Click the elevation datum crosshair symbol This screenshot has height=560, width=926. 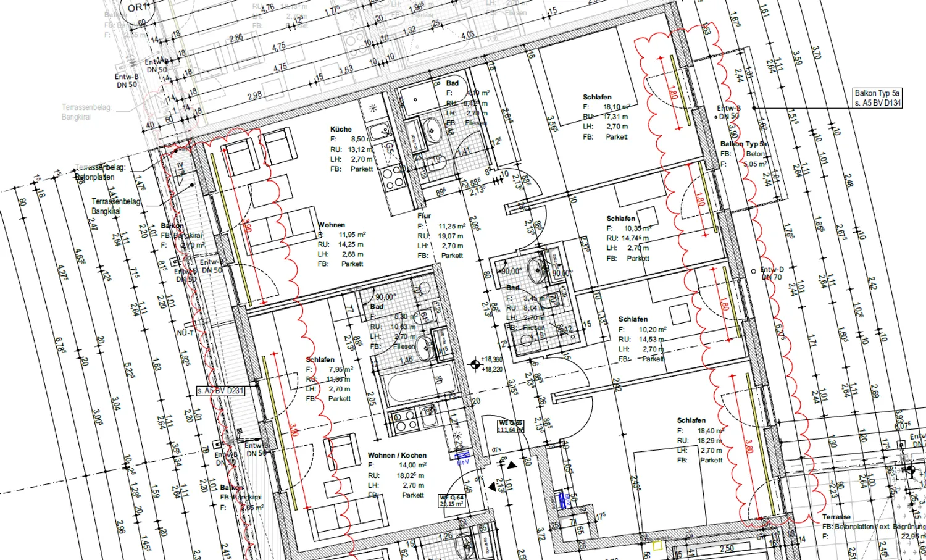pyautogui.click(x=475, y=364)
